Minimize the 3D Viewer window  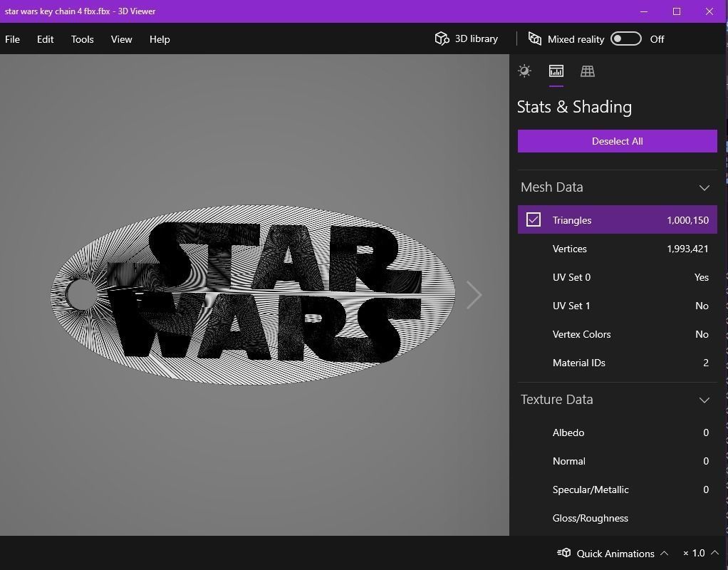(x=643, y=11)
